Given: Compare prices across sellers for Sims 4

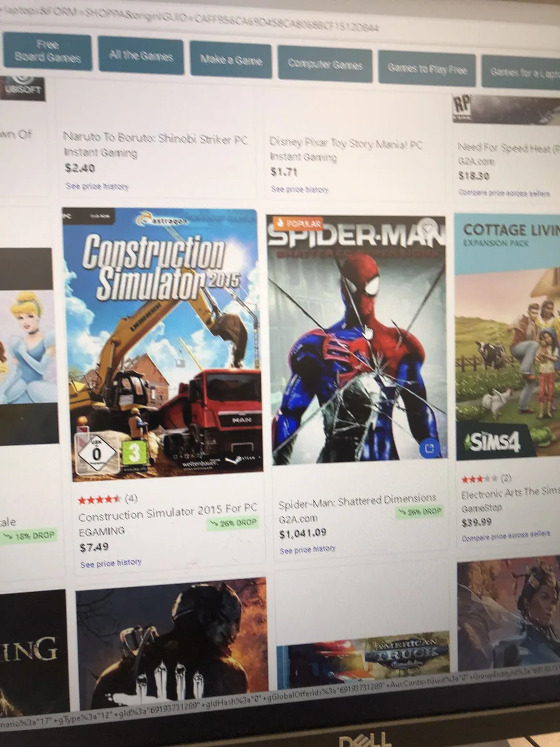Looking at the screenshot, I should 506,534.
